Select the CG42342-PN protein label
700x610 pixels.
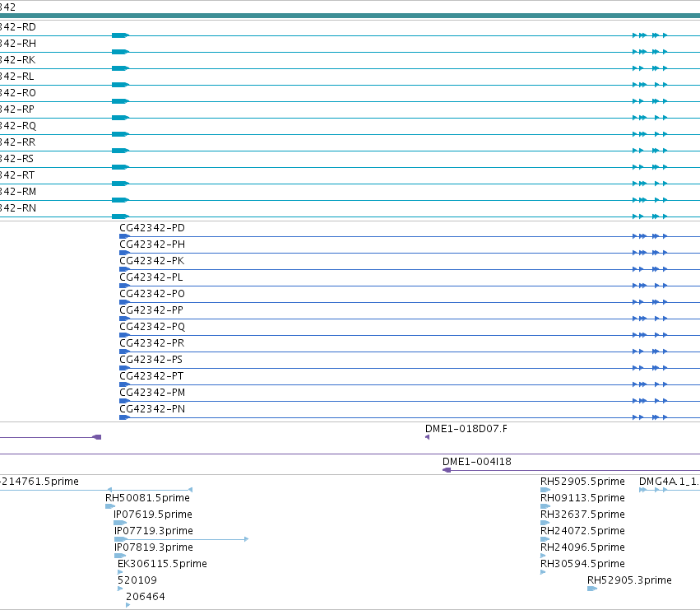(152, 409)
